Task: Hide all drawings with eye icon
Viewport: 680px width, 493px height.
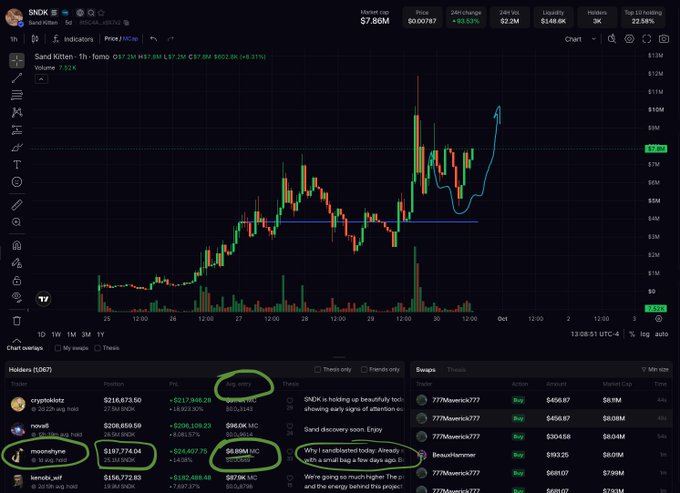Action: 17,297
